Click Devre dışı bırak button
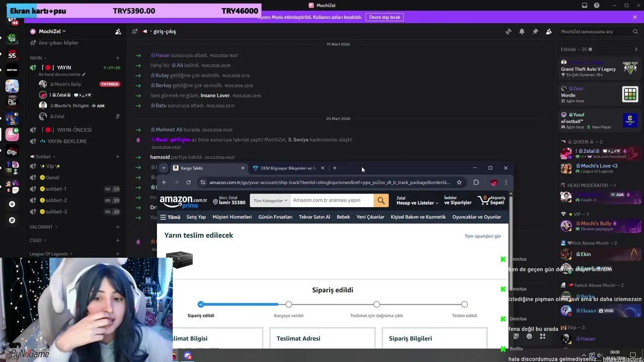 pos(384,17)
